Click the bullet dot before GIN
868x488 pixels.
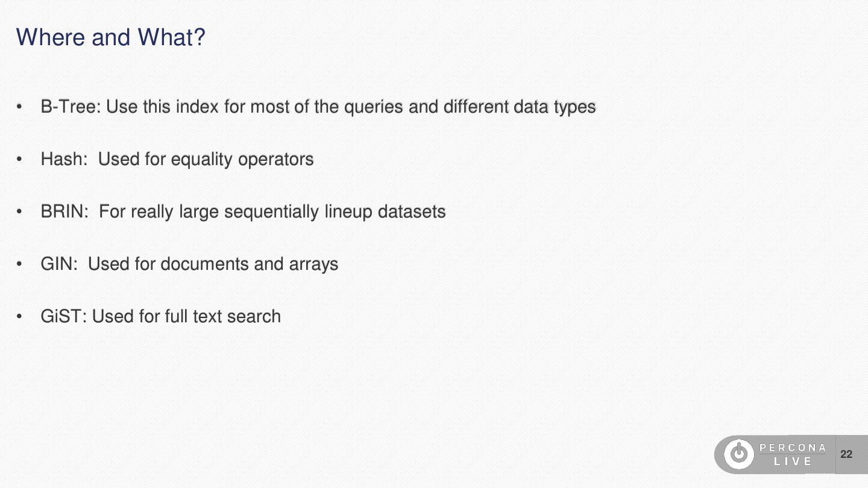pos(19,265)
